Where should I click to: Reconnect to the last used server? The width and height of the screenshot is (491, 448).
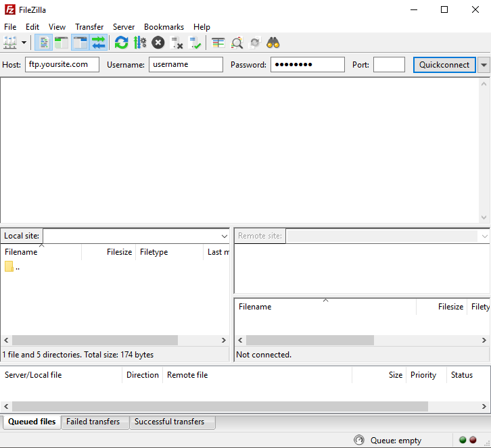click(x=195, y=43)
